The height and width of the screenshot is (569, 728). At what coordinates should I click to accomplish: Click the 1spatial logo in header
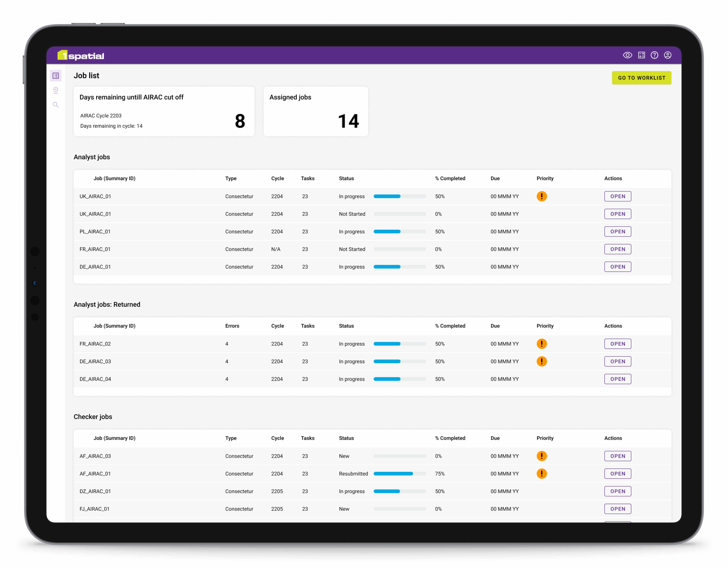[81, 55]
